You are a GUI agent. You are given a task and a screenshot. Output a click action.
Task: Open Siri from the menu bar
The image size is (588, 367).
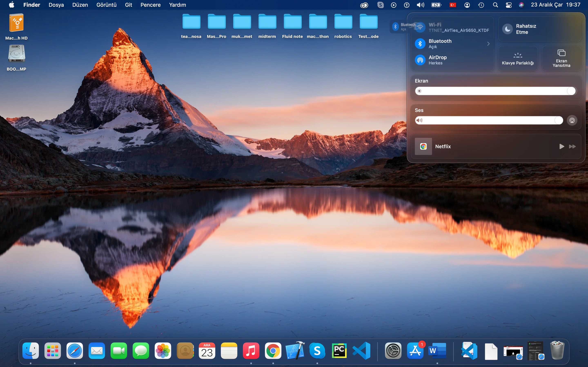click(521, 5)
